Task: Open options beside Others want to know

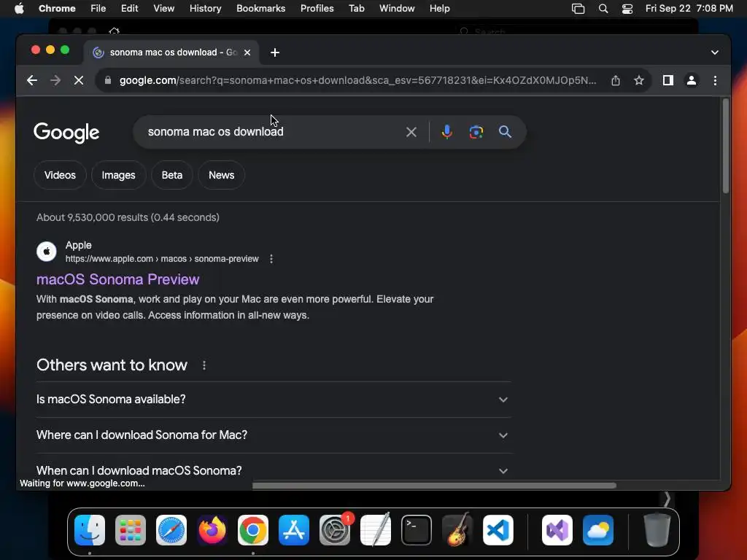Action: [x=204, y=365]
